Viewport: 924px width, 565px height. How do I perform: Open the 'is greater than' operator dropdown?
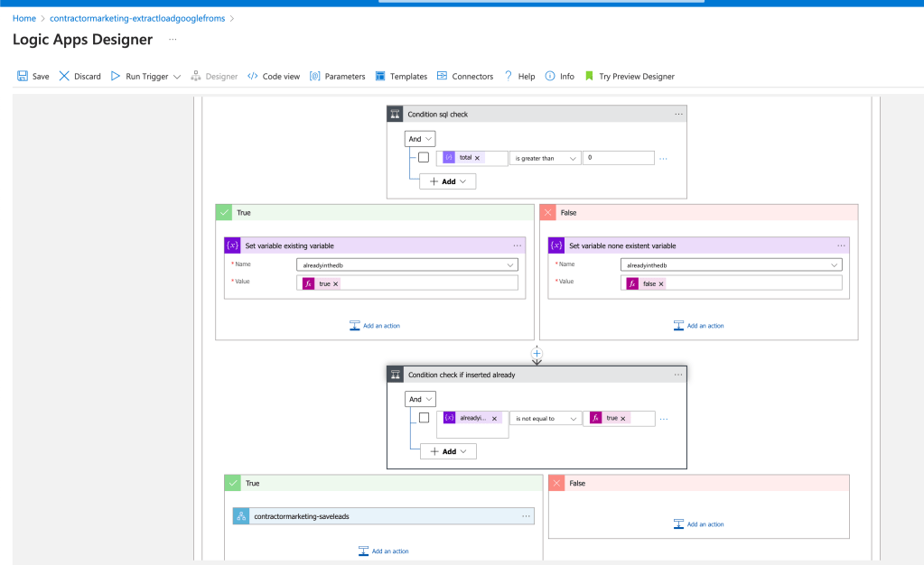point(546,158)
